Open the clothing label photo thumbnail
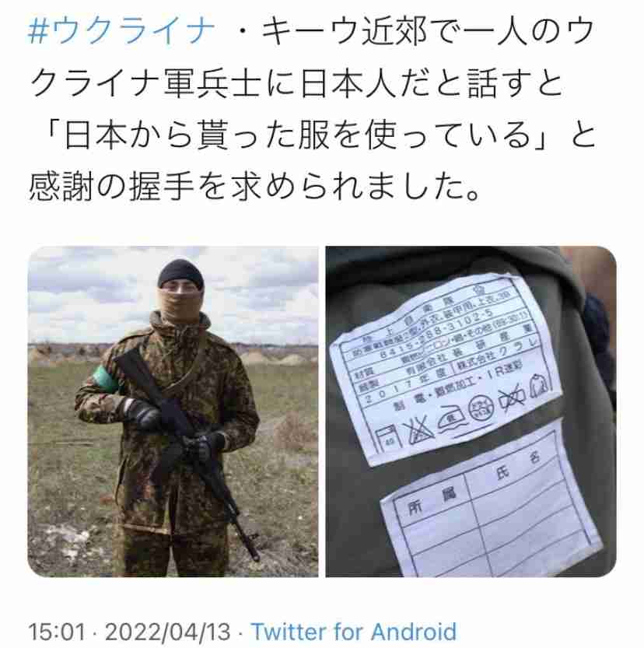The height and width of the screenshot is (648, 644). coord(471,412)
